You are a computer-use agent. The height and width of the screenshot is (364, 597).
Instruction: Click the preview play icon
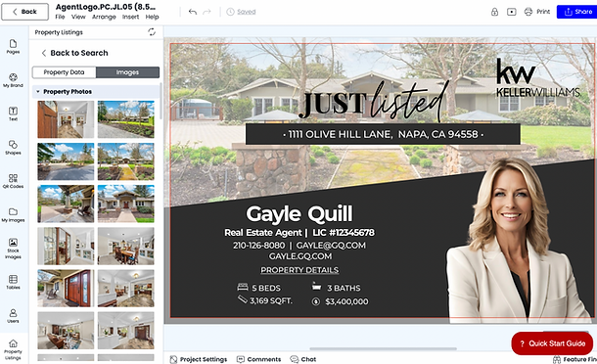pyautogui.click(x=511, y=12)
